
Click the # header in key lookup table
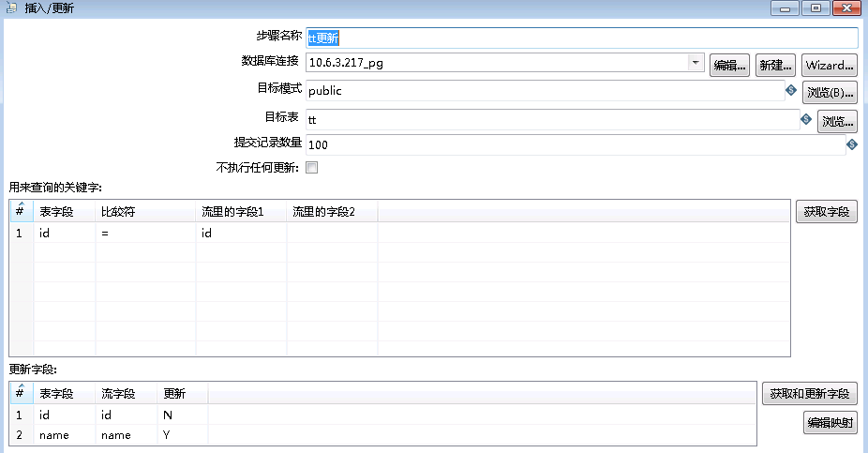[x=21, y=212]
